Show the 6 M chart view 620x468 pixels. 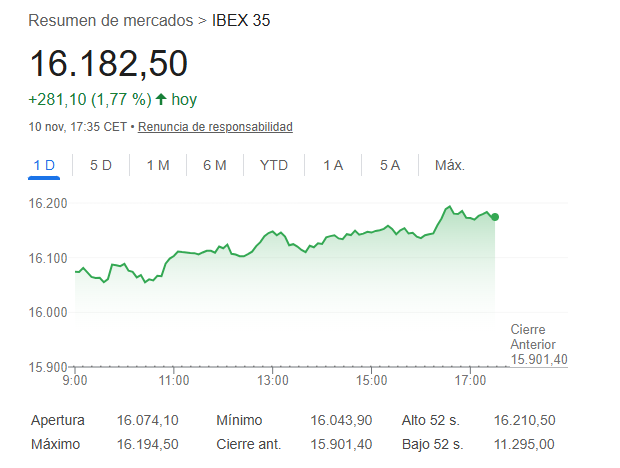215,165
